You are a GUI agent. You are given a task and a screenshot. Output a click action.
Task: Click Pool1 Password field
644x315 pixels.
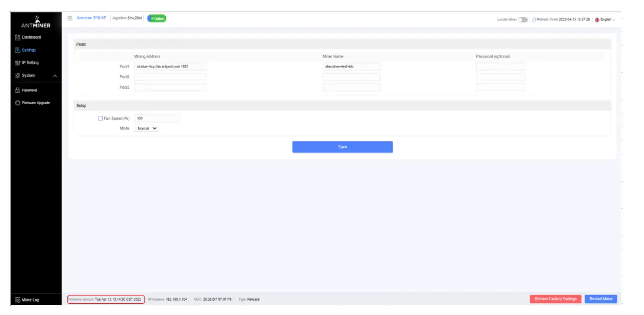click(x=500, y=66)
